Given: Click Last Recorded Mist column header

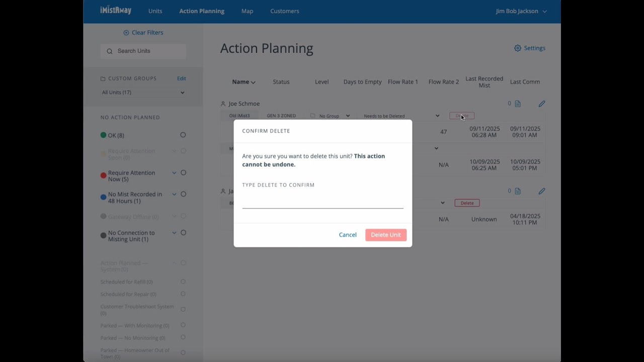Looking at the screenshot, I should click(x=485, y=82).
